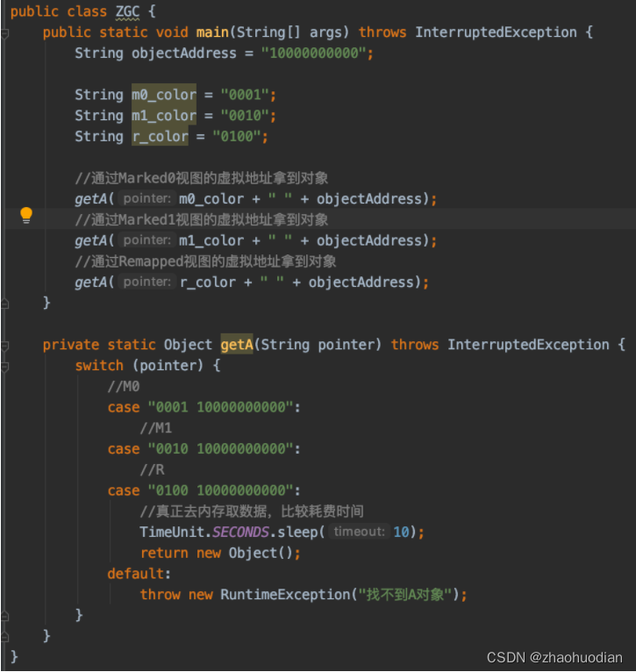Click InterruptedException on the getA declaration line

(528, 345)
